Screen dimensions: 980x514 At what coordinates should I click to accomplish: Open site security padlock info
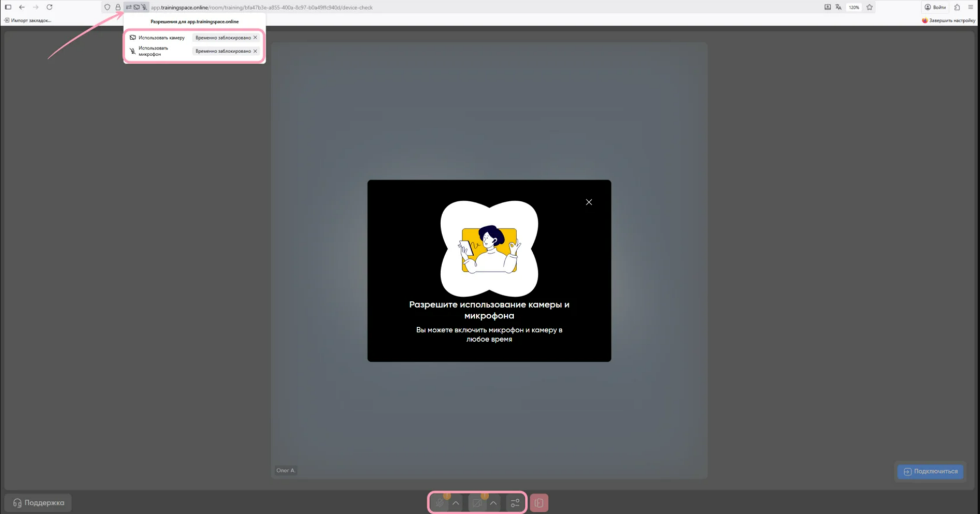pos(118,7)
